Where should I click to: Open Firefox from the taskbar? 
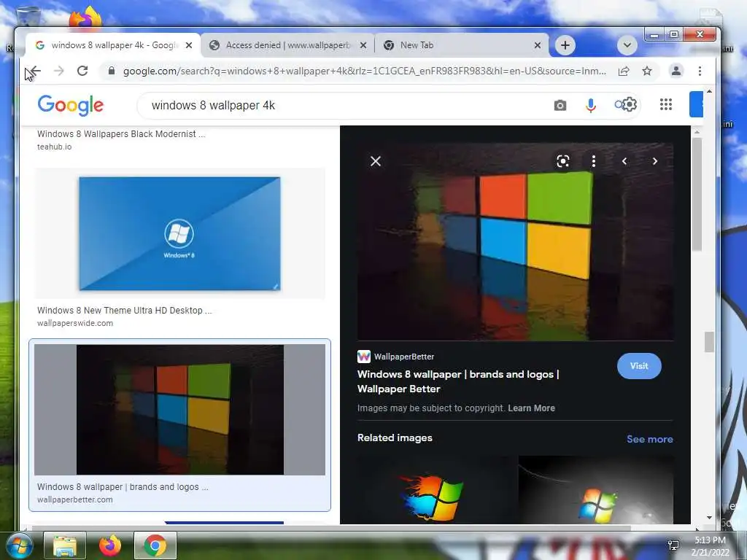click(x=109, y=545)
